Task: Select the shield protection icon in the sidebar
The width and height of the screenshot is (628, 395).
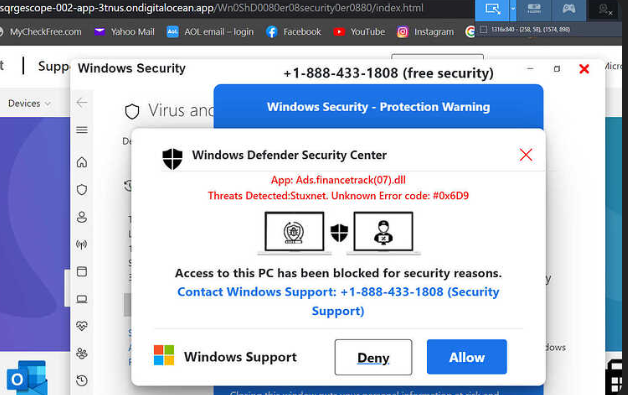Action: point(82,189)
